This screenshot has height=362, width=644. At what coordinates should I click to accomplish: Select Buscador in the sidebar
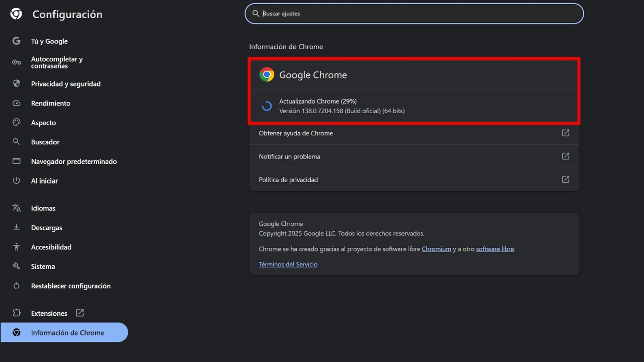64,142
